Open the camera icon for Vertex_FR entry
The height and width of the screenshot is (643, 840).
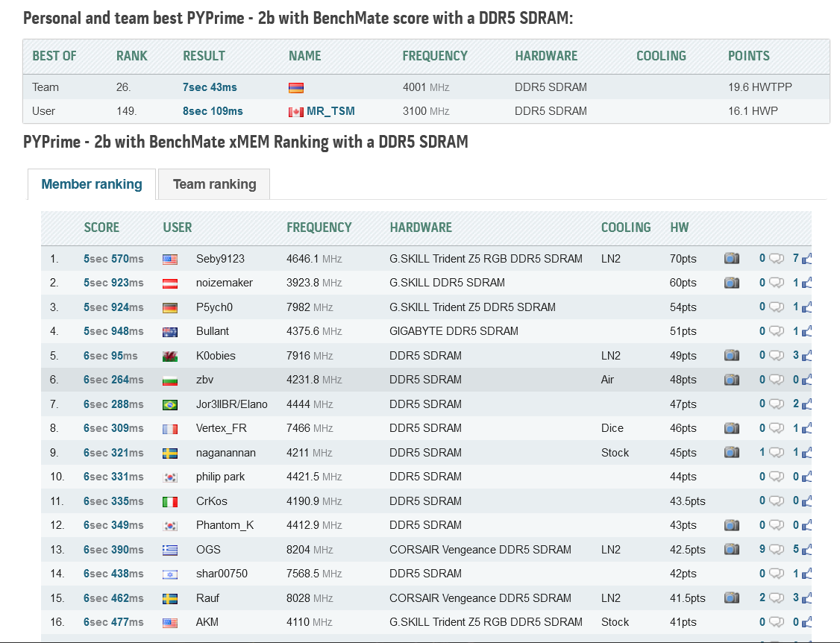coord(731,428)
